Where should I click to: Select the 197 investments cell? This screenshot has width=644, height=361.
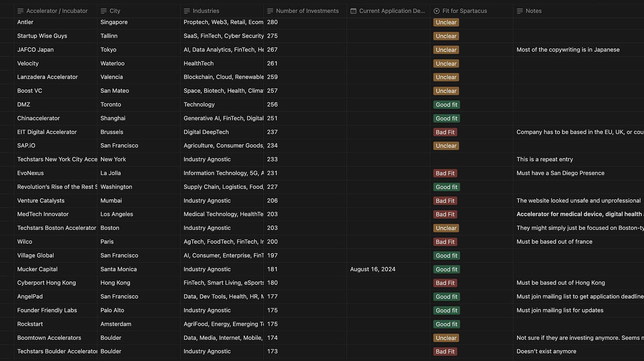pyautogui.click(x=305, y=255)
